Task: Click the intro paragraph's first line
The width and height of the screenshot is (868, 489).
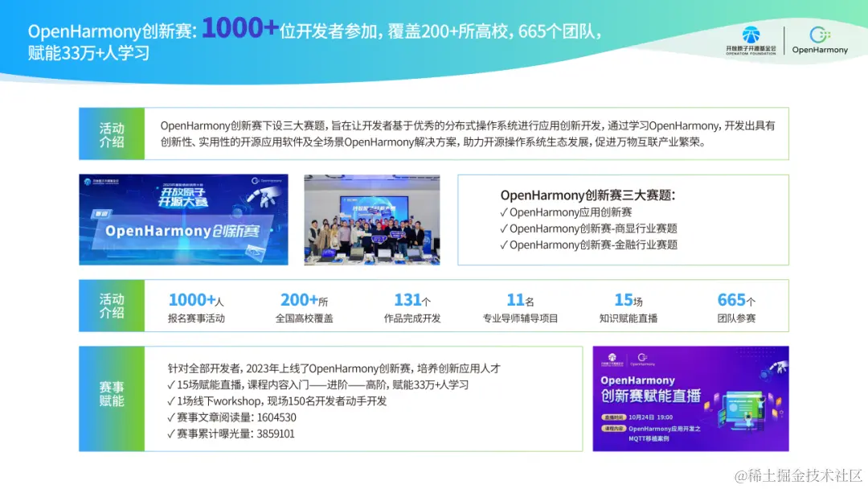Action: pyautogui.click(x=468, y=125)
